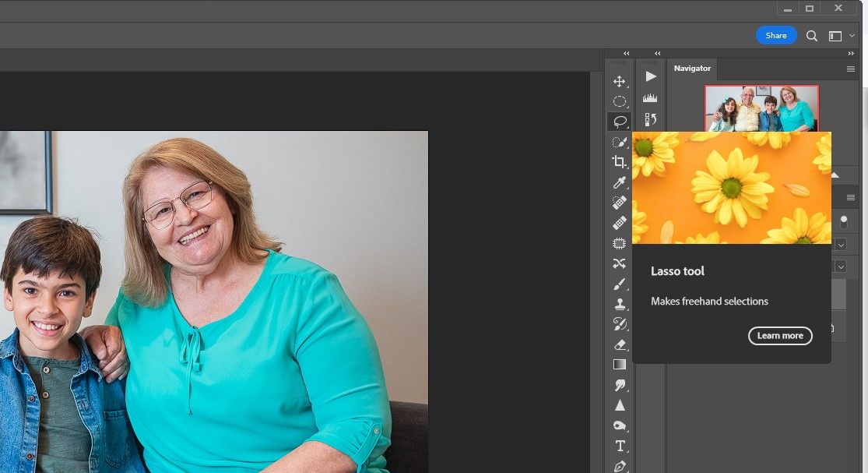Viewport: 868px width, 473px height.
Task: Open the History panel icon
Action: (x=651, y=119)
